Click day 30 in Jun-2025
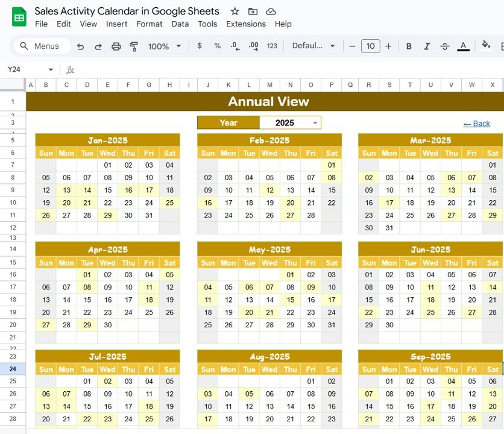504x434 pixels. click(389, 325)
